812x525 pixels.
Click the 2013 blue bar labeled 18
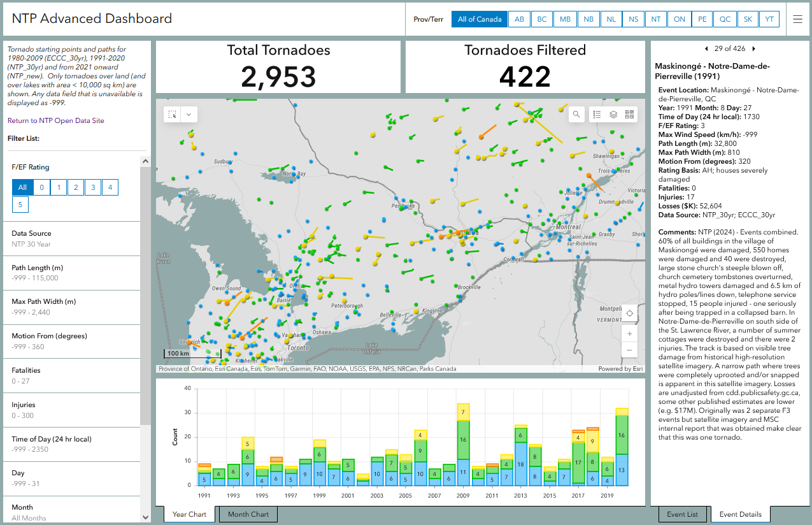pyautogui.click(x=521, y=464)
